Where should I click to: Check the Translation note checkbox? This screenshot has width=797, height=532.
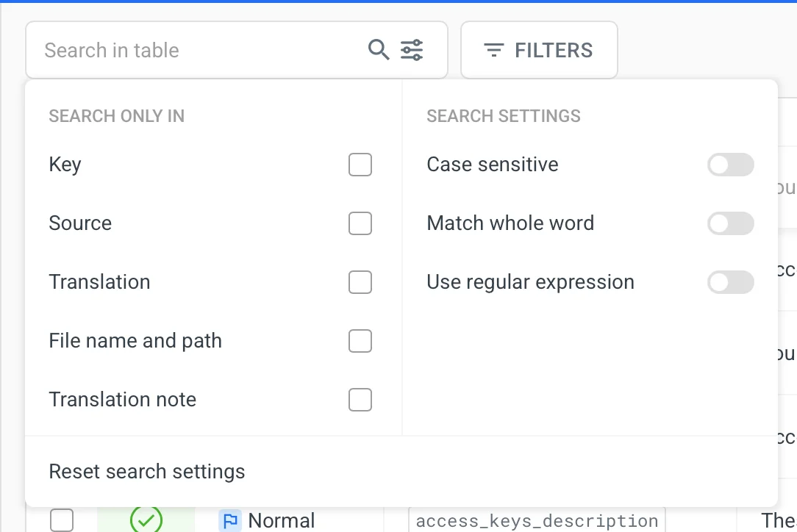[360, 400]
